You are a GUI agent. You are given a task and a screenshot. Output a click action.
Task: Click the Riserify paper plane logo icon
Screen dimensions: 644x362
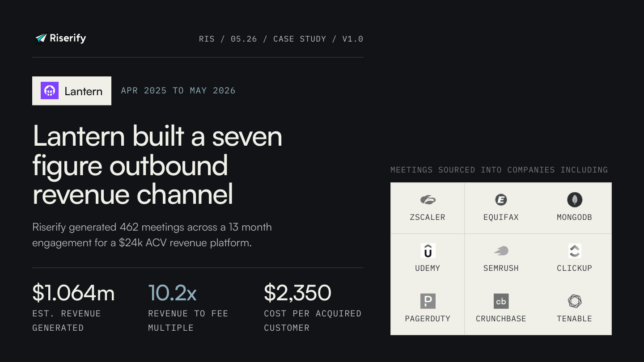click(41, 39)
